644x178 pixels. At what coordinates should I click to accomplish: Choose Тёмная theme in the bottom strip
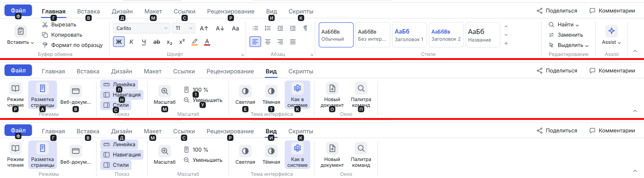[x=271, y=155]
